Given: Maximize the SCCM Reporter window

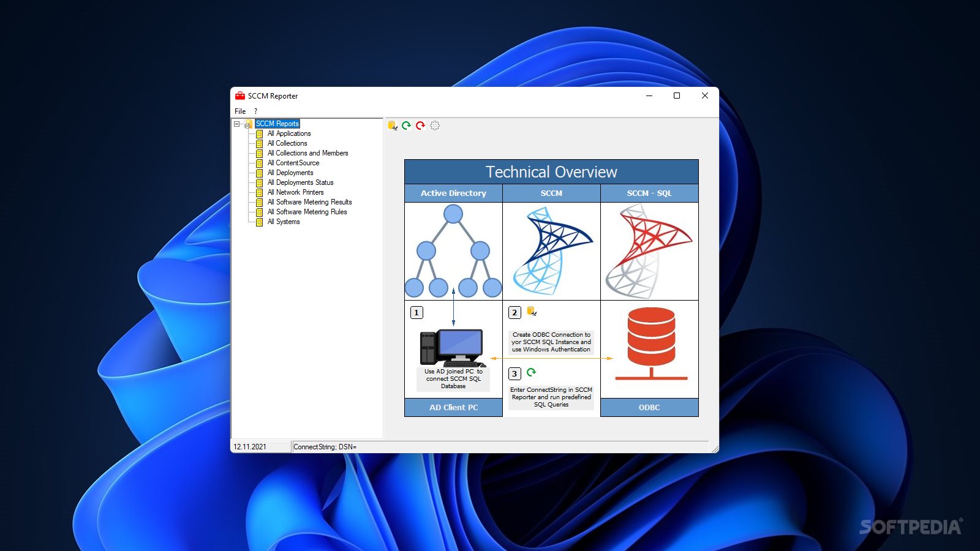Looking at the screenshot, I should (677, 96).
